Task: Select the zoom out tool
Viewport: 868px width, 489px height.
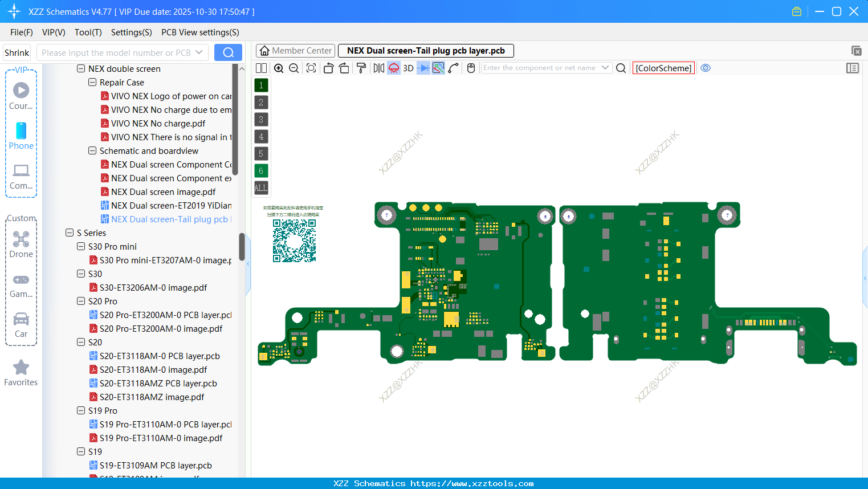Action: (x=293, y=68)
